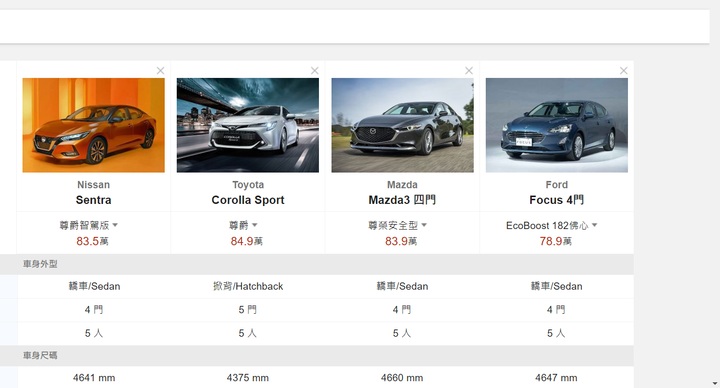Image resolution: width=720 pixels, height=388 pixels.
Task: Open the EcoBoost 182 trim dropdown
Action: 551,225
